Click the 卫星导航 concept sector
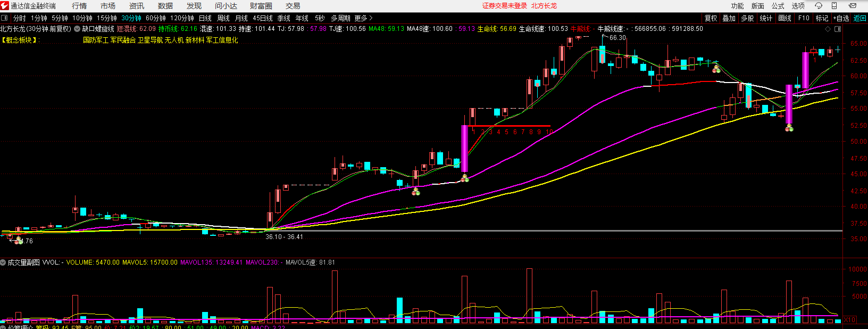 150,40
